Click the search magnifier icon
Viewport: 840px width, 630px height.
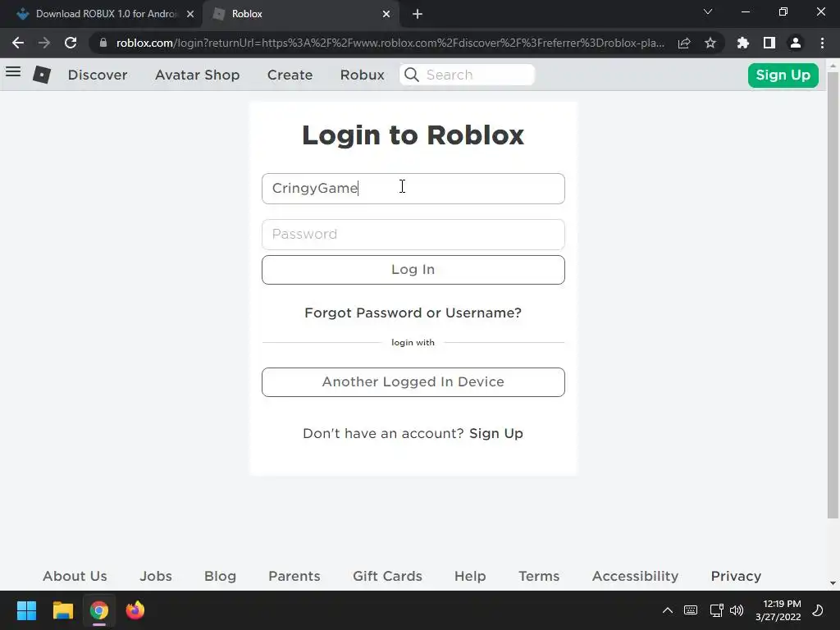(412, 75)
